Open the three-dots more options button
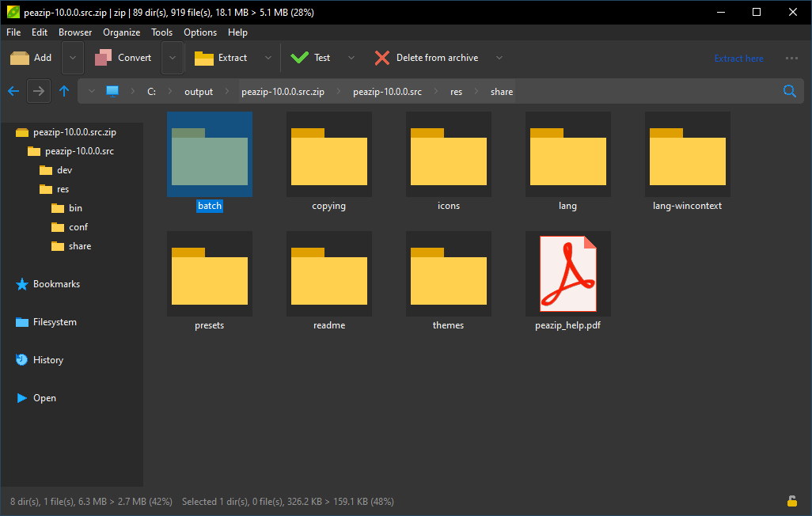 pyautogui.click(x=791, y=58)
